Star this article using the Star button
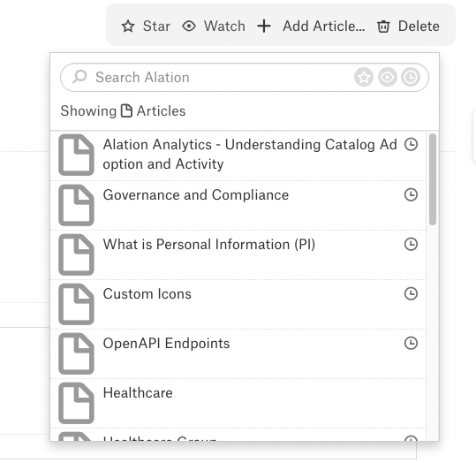The height and width of the screenshot is (463, 476). coord(146,27)
